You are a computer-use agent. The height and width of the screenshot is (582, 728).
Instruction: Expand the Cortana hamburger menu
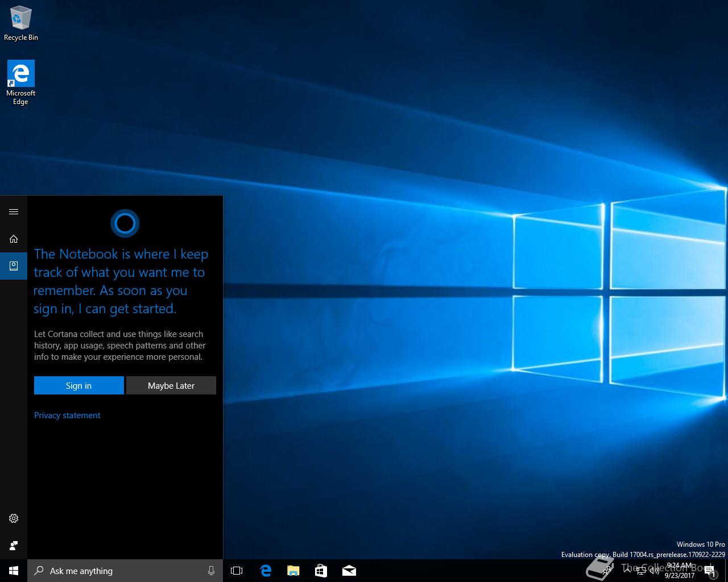[14, 211]
